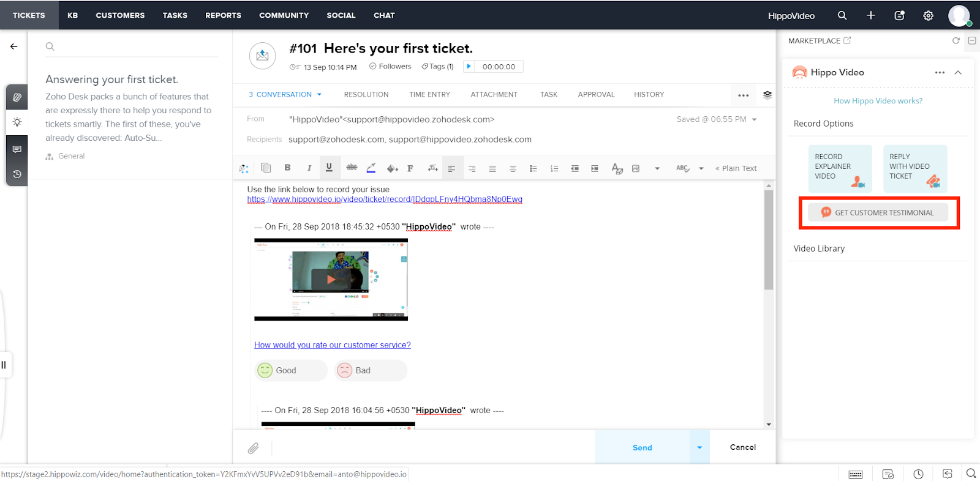Start the ticket timer play button
The height and width of the screenshot is (481, 980).
click(x=469, y=66)
